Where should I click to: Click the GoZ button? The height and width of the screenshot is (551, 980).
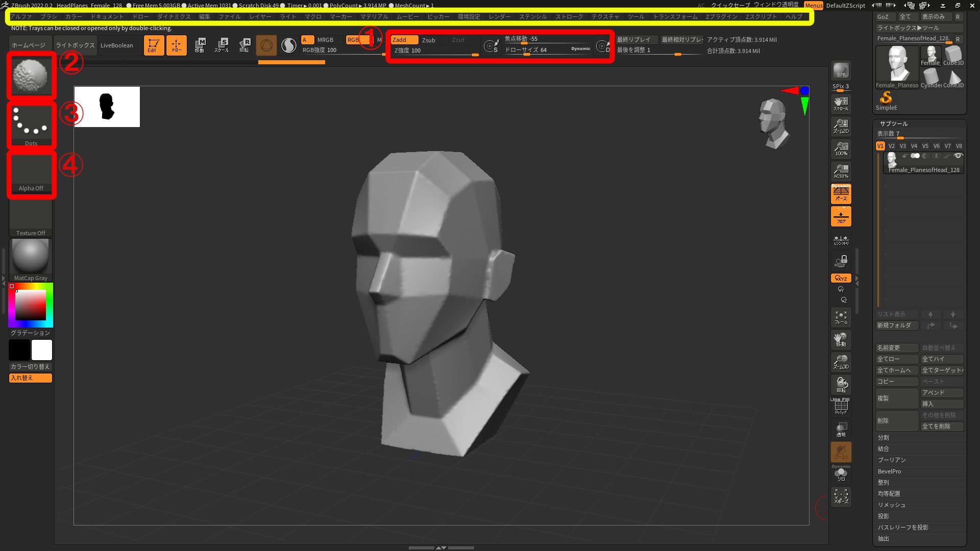click(x=885, y=17)
